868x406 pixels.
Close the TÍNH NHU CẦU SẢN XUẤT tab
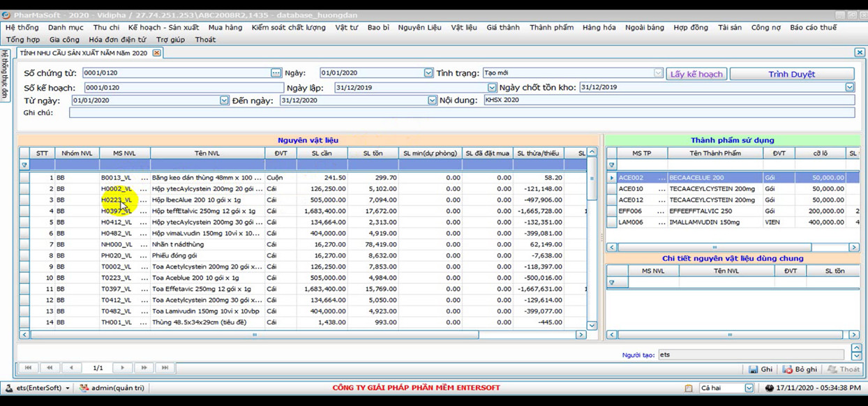click(x=156, y=53)
